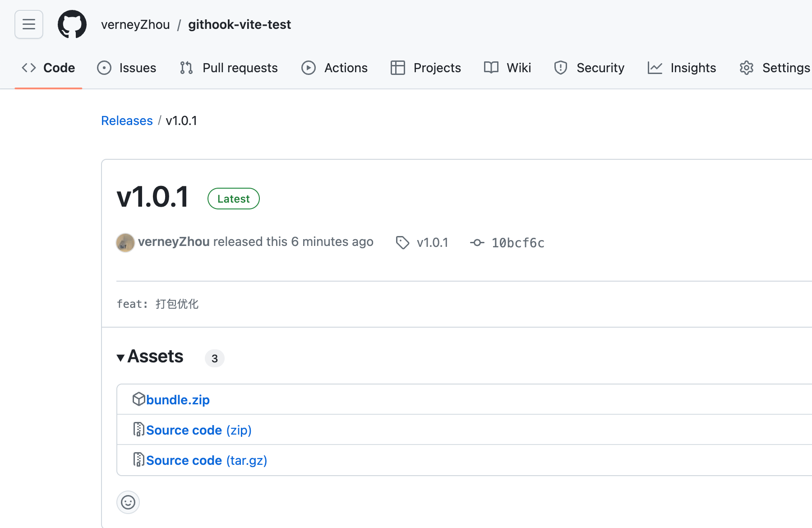Open the hamburger navigation menu
812x528 pixels.
coord(29,24)
